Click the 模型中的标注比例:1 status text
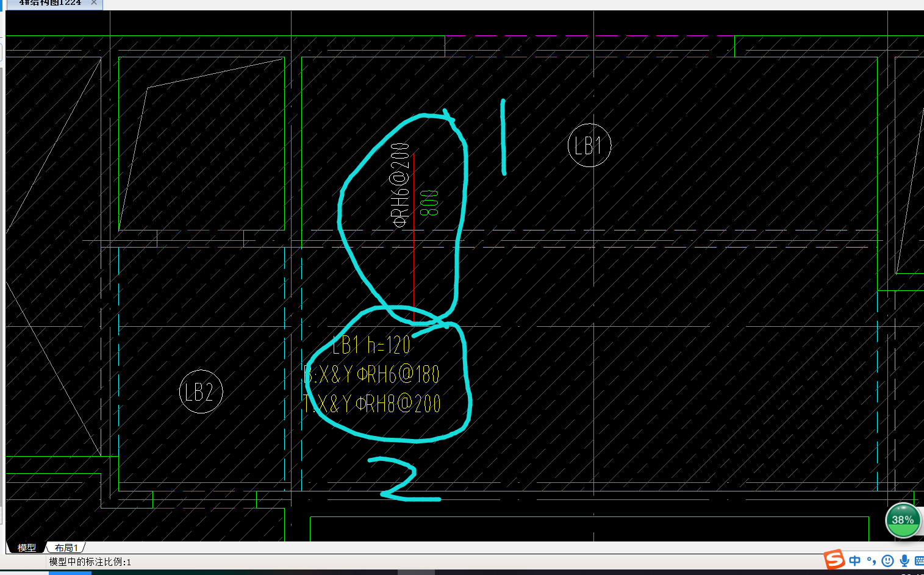This screenshot has height=575, width=924. coord(90,562)
